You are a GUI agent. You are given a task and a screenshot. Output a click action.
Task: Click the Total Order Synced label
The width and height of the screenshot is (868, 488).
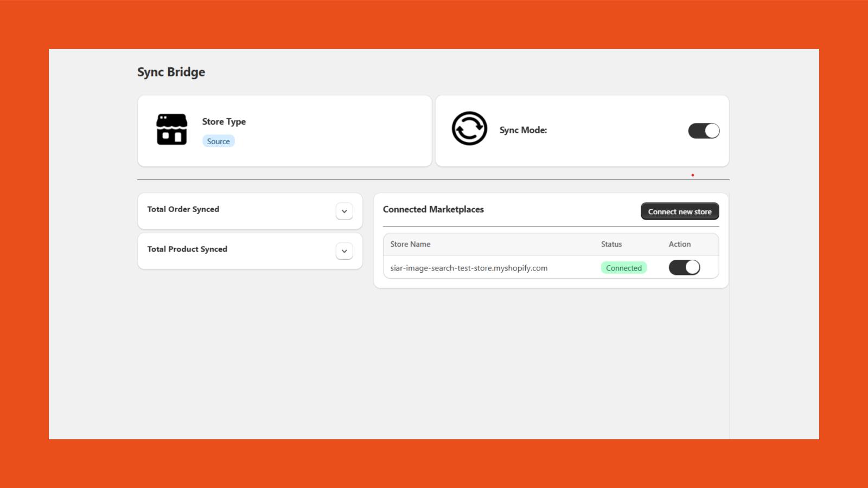pyautogui.click(x=183, y=209)
